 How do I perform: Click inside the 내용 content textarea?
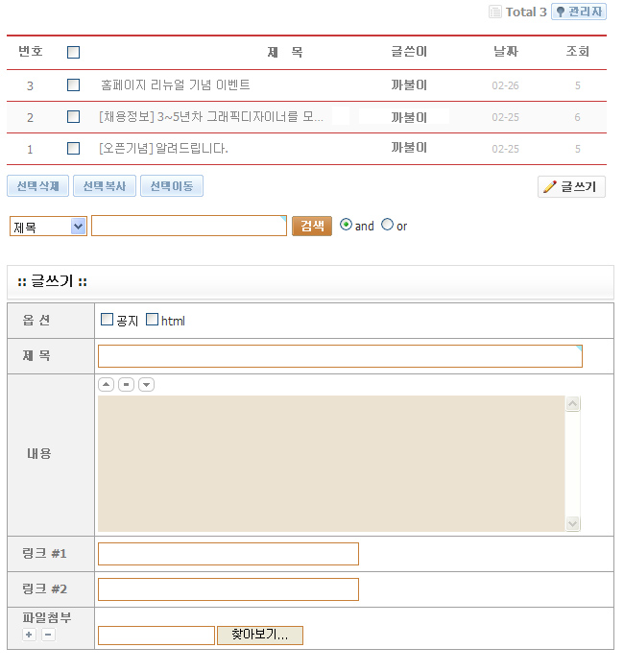pos(331,464)
